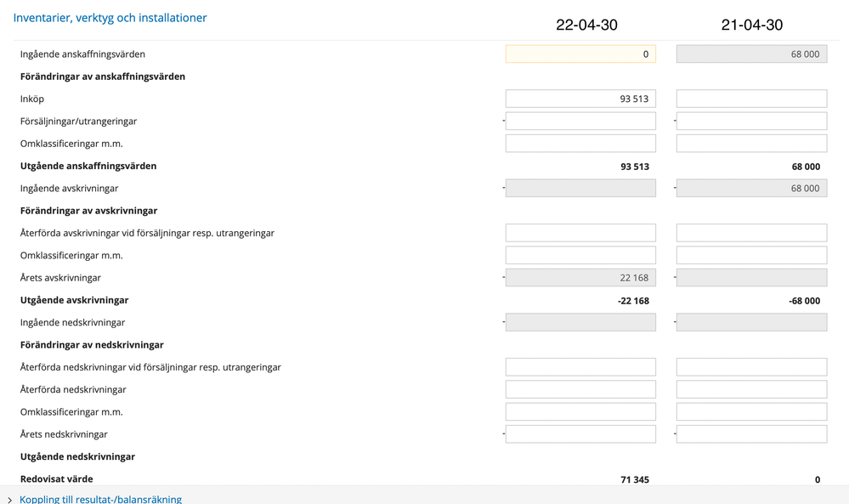The width and height of the screenshot is (849, 504).
Task: Click Årets nedskrivningar field for 21-04-30
Action: [x=751, y=434]
